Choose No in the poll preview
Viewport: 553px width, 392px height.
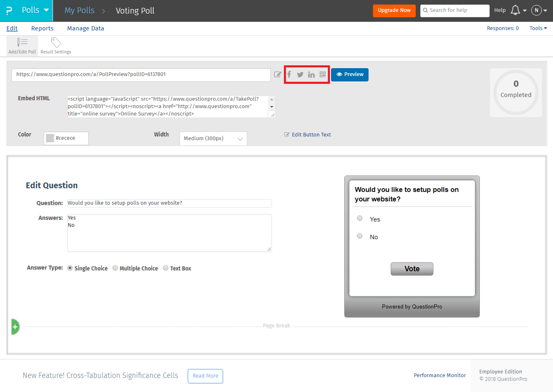(x=360, y=236)
